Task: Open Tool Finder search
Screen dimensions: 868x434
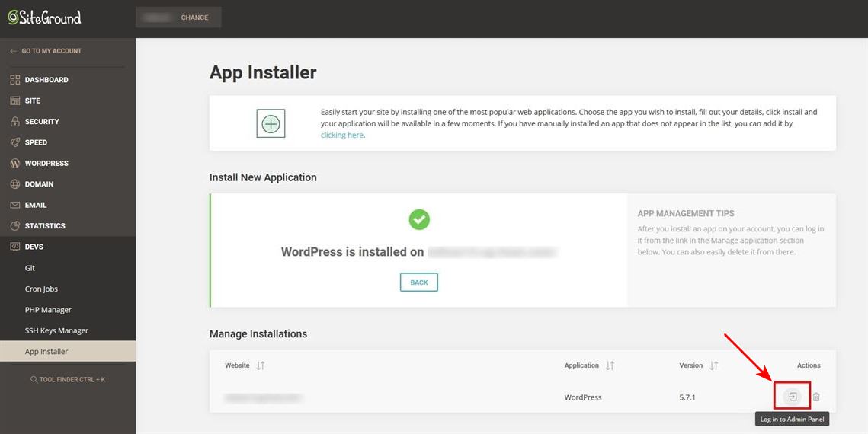Action: 68,380
